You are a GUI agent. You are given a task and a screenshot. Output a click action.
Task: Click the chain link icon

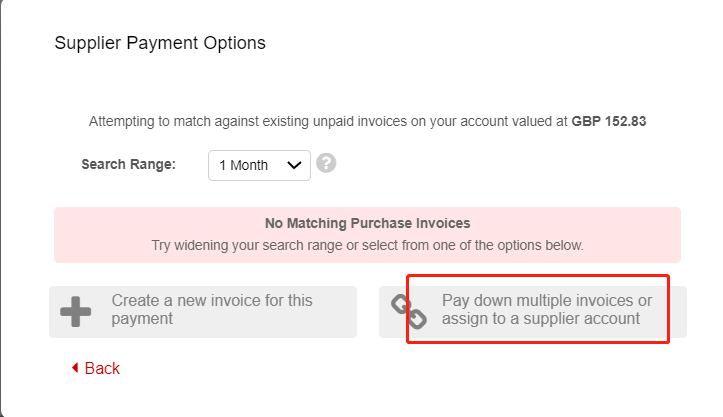(408, 311)
